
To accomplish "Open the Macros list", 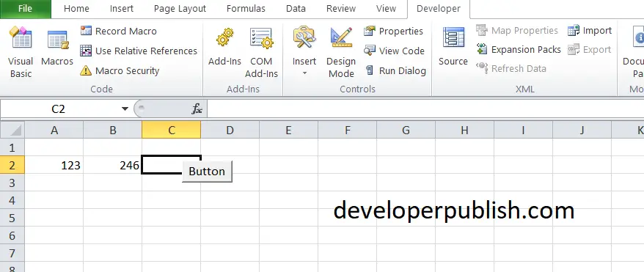I will click(57, 48).
